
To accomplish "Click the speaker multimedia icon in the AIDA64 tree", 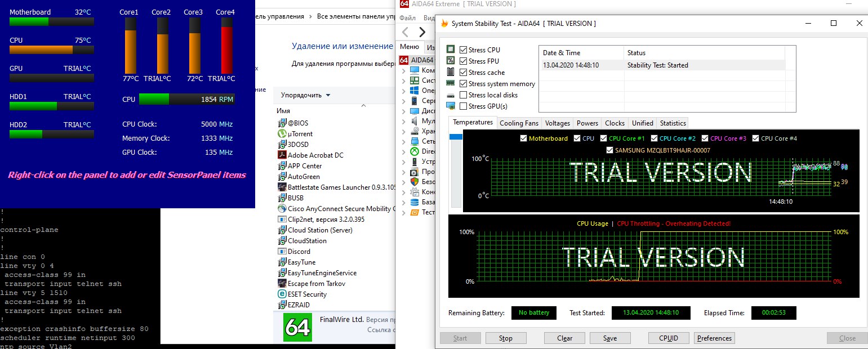I will [415, 121].
